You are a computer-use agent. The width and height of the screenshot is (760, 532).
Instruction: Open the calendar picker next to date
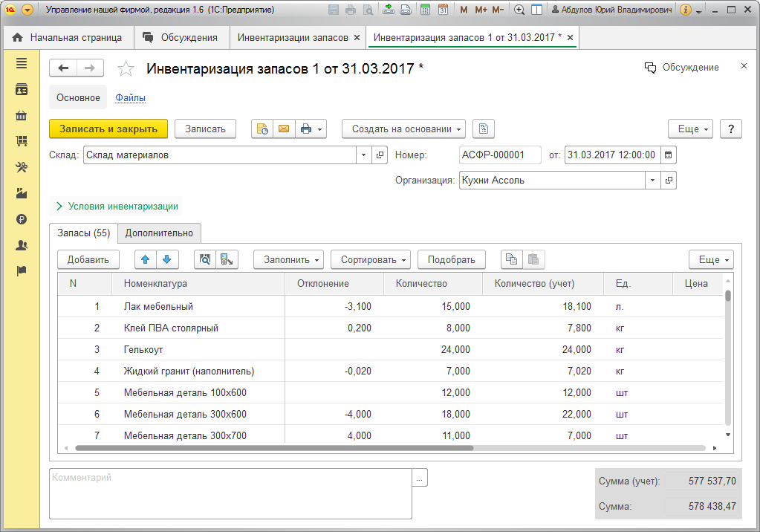pos(668,155)
